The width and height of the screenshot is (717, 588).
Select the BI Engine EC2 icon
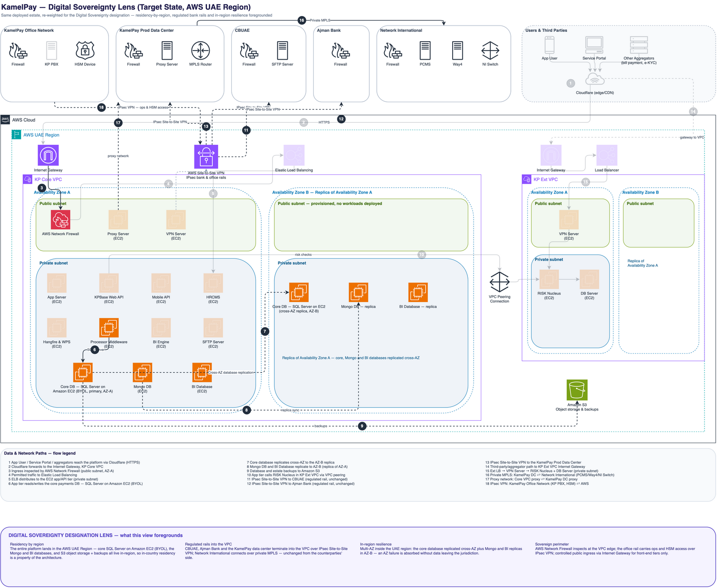click(x=161, y=328)
